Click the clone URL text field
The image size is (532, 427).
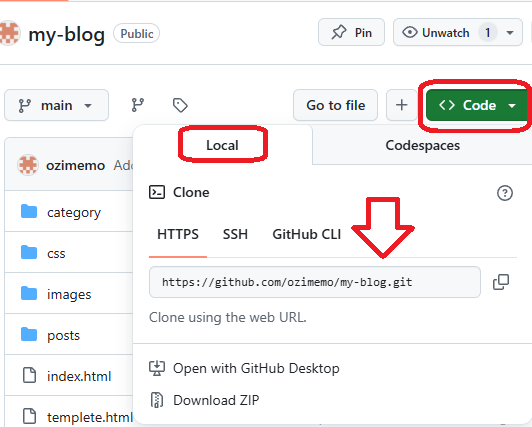[x=315, y=282]
